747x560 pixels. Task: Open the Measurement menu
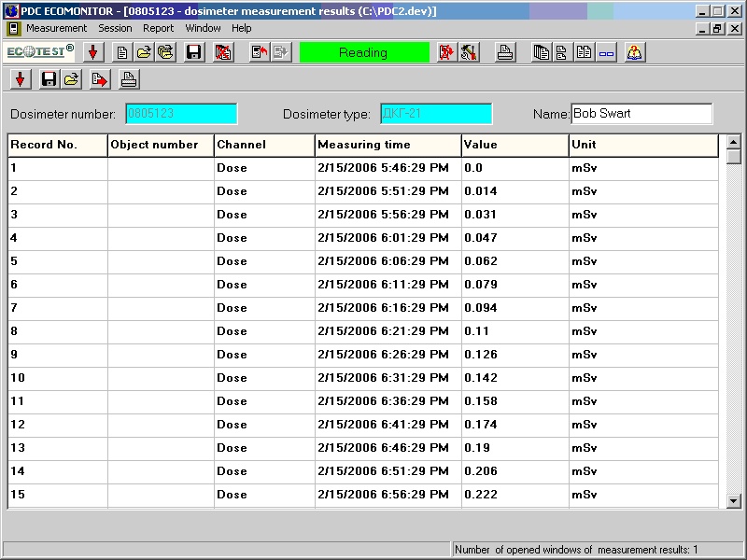(57, 28)
